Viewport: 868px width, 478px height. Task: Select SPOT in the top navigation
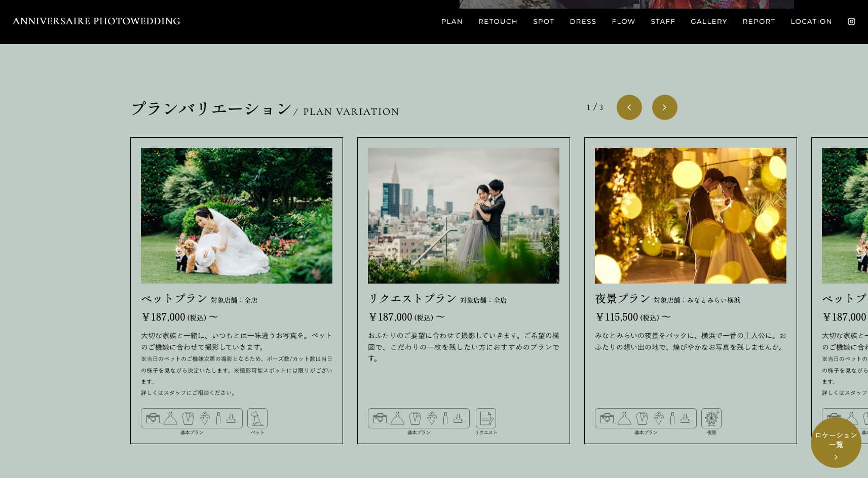(x=544, y=22)
